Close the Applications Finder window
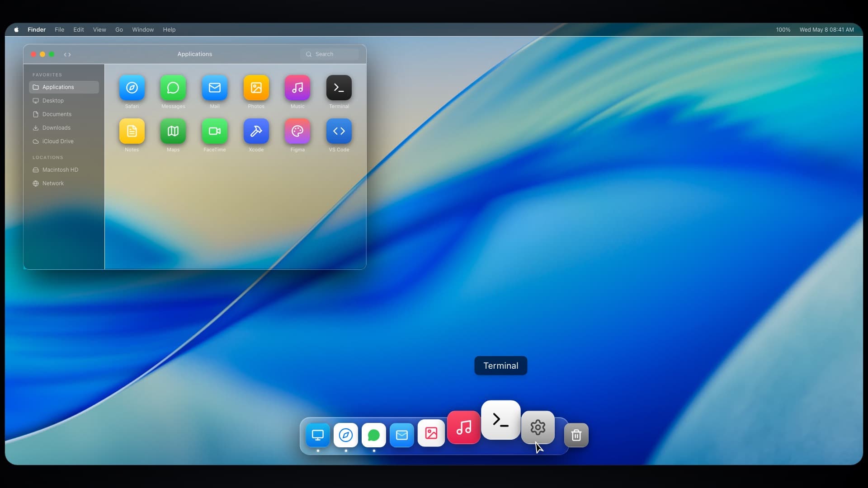Image resolution: width=868 pixels, height=488 pixels. 33,54
